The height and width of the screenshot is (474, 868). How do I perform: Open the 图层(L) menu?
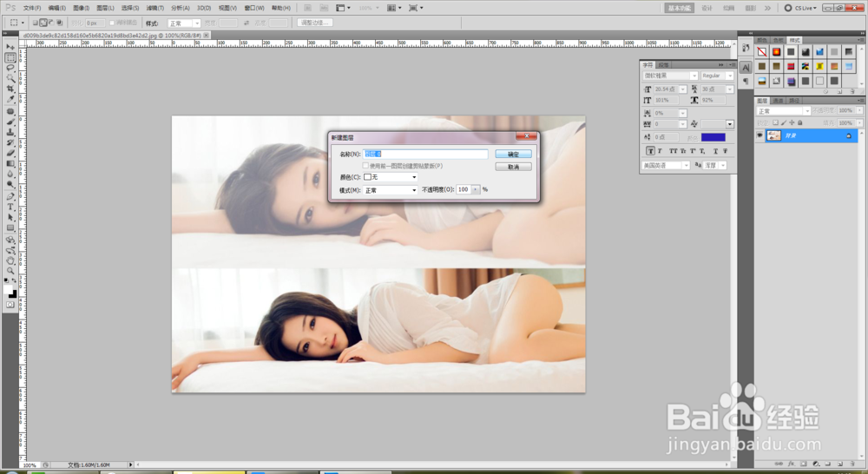pyautogui.click(x=104, y=7)
